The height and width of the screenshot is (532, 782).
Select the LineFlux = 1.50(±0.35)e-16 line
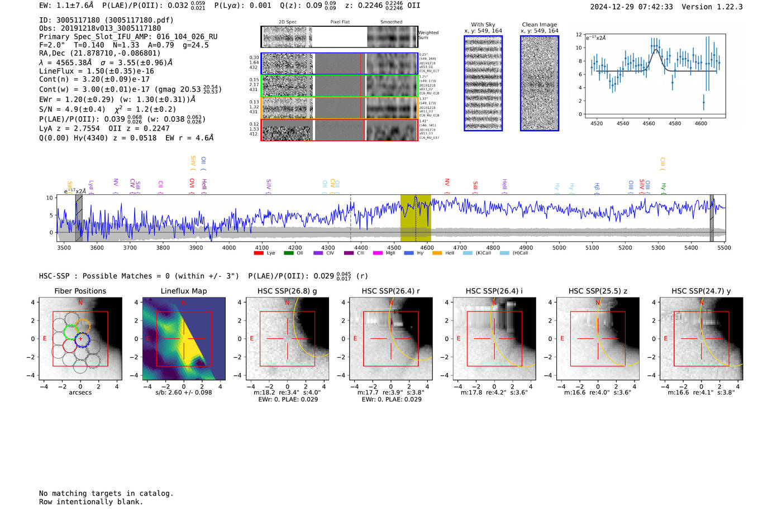(x=97, y=71)
